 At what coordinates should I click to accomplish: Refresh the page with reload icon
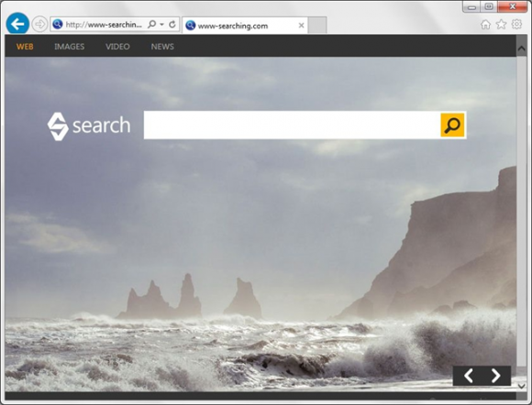[x=172, y=25]
